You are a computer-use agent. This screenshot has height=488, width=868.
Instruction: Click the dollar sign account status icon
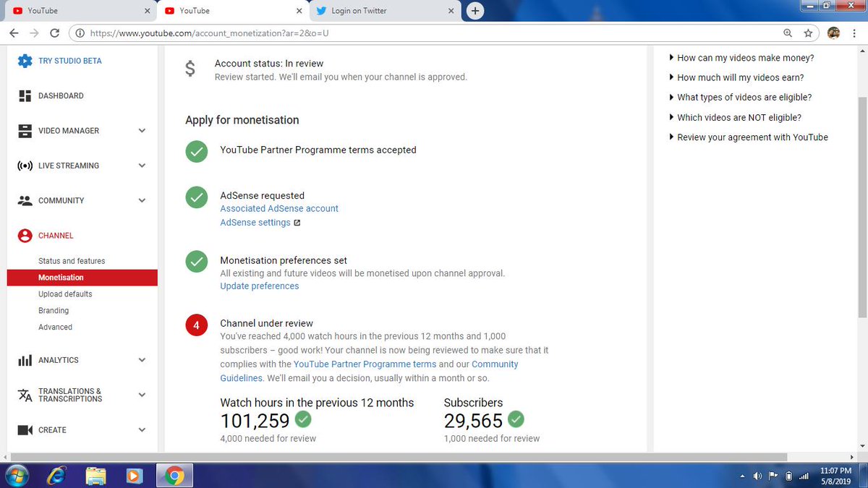[x=190, y=69]
